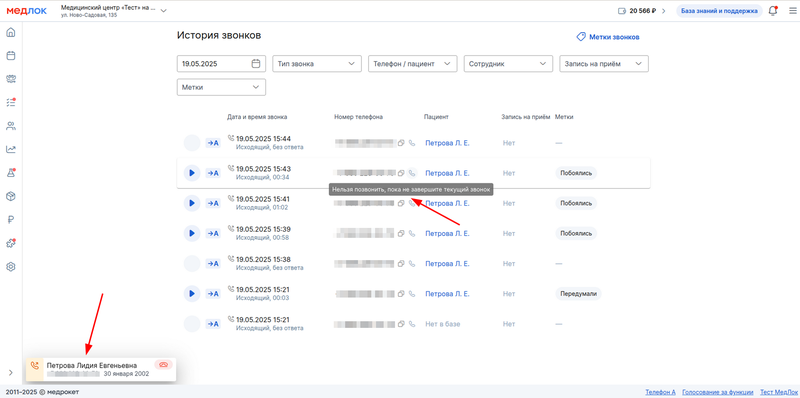Open the ruble finance icon in sidebar
800x398 pixels.
[11, 220]
